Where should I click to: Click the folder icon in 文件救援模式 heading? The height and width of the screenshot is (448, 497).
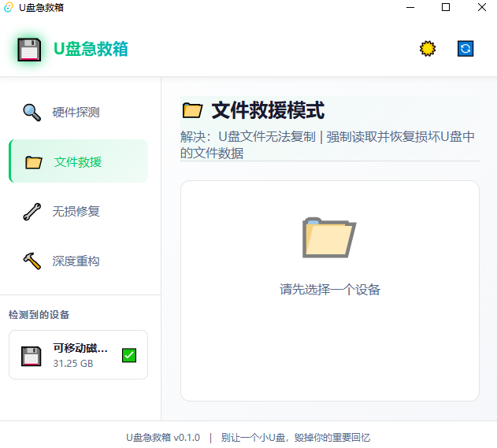click(192, 110)
